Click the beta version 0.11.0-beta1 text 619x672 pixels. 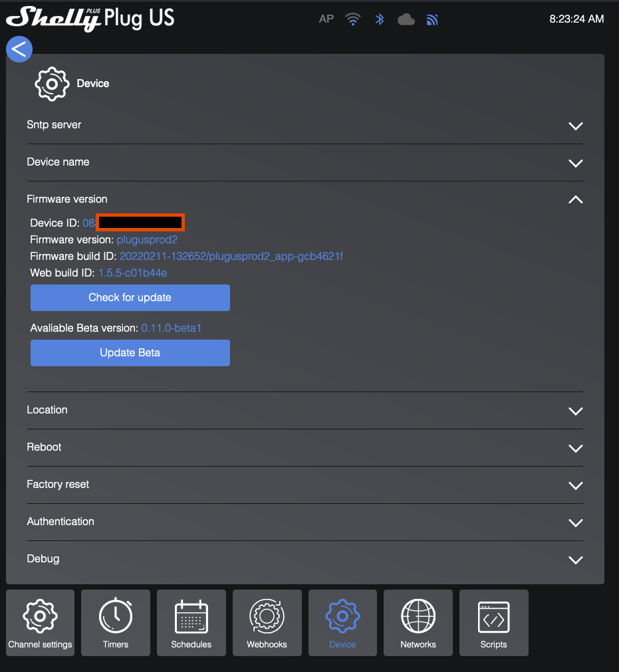pyautogui.click(x=171, y=328)
